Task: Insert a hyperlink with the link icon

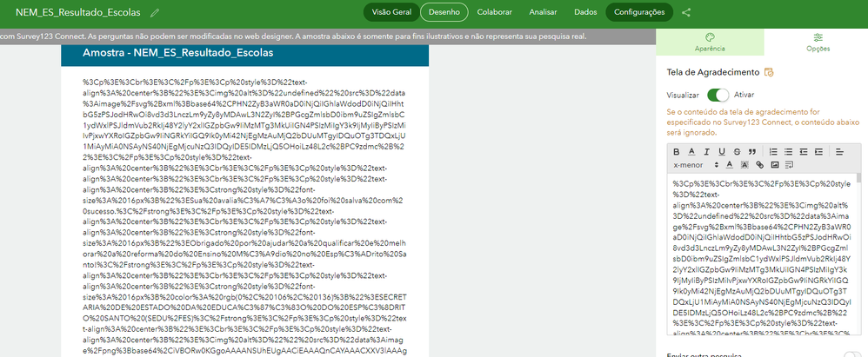Action: (x=760, y=165)
